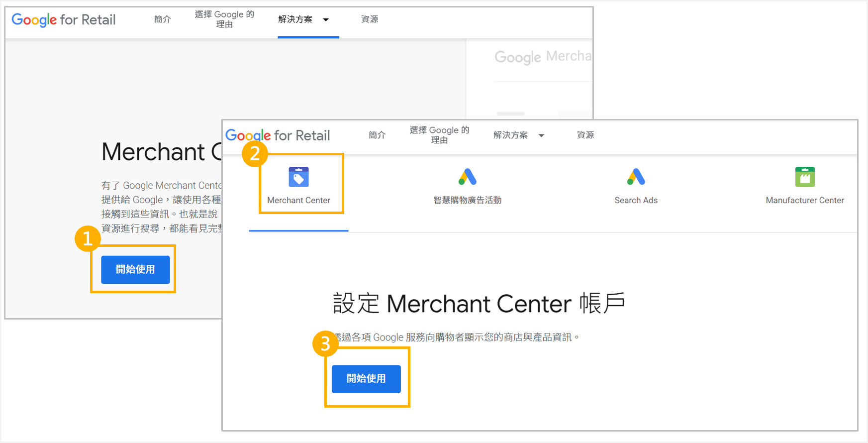Select the smart shopping campaign Ads icon
This screenshot has height=443, width=868.
(x=468, y=177)
